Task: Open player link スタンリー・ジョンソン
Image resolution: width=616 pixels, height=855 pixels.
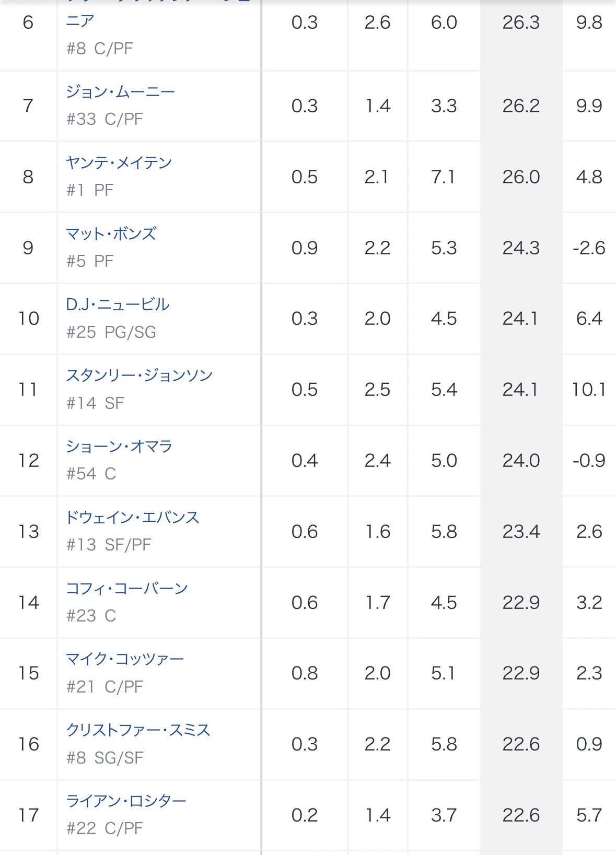Action: tap(139, 376)
